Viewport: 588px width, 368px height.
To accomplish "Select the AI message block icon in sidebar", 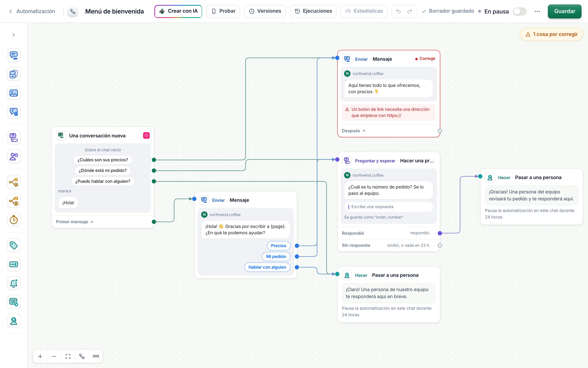I will point(14,112).
